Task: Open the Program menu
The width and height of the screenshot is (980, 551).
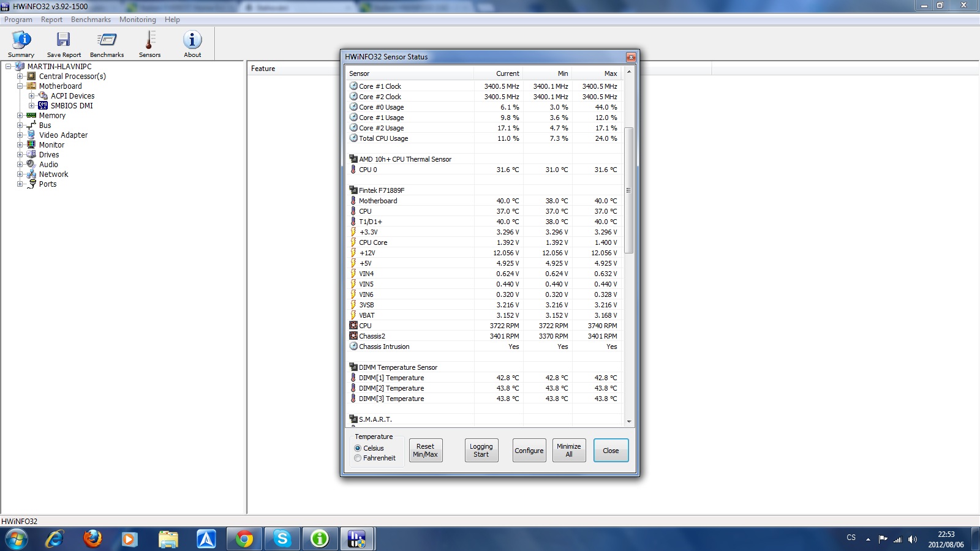Action: pos(18,20)
